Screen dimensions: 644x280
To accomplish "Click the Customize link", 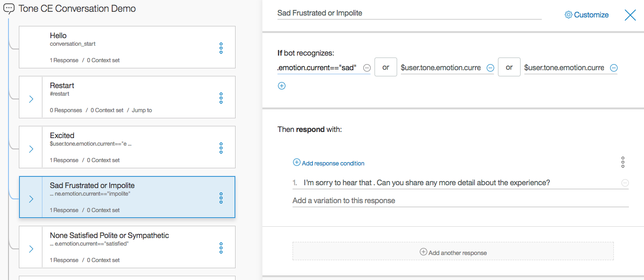I will coord(587,15).
